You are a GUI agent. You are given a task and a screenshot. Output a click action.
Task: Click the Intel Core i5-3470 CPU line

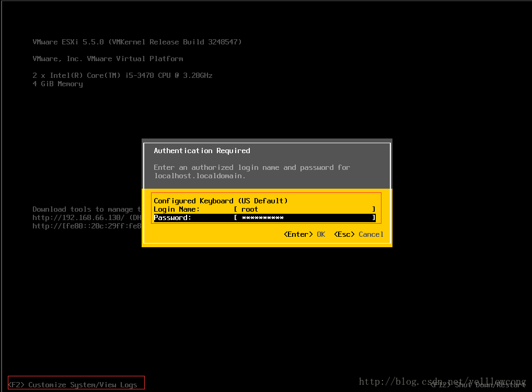[x=122, y=75]
